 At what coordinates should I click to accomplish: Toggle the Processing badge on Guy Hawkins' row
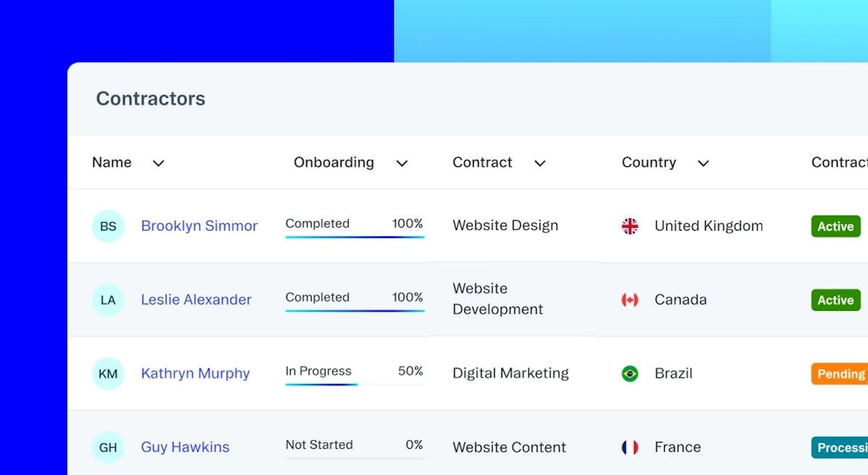click(x=841, y=447)
